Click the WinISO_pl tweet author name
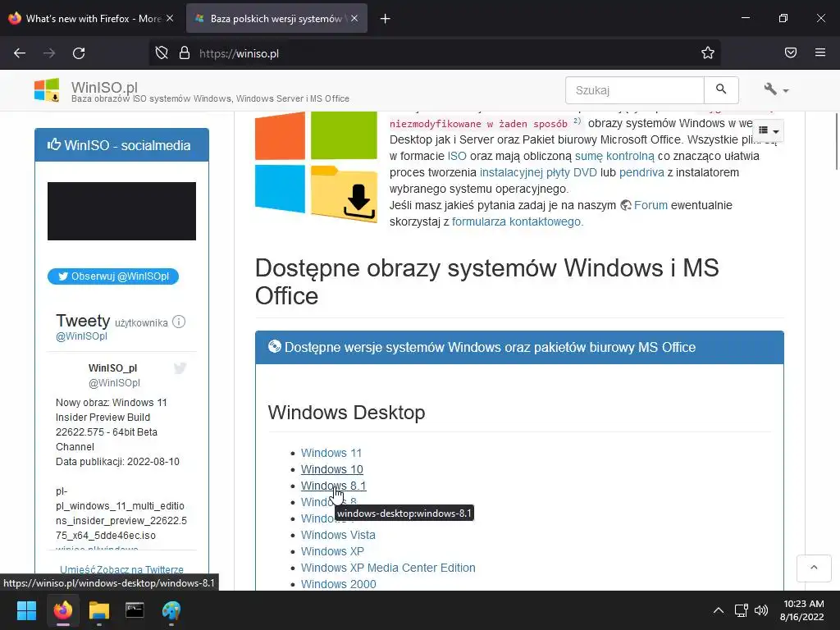The width and height of the screenshot is (840, 630). pyautogui.click(x=112, y=368)
